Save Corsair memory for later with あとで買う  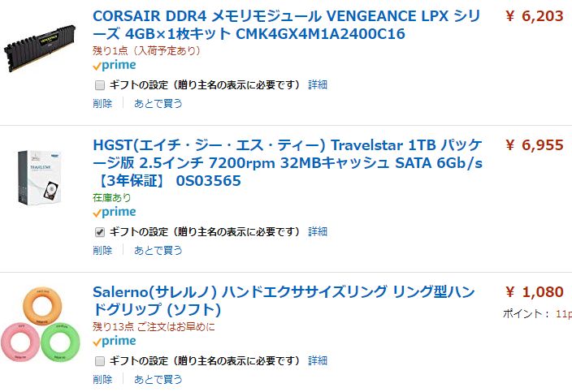[158, 104]
